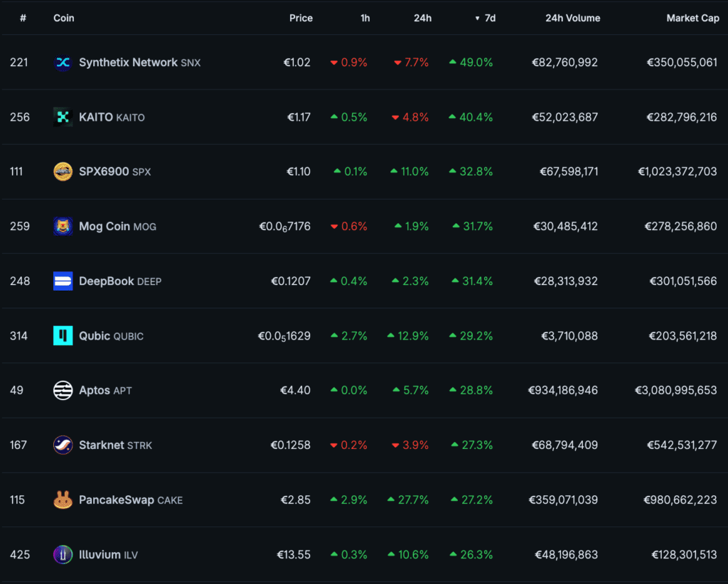Image resolution: width=728 pixels, height=584 pixels.
Task: Sort by the 1h column header
Action: point(365,18)
